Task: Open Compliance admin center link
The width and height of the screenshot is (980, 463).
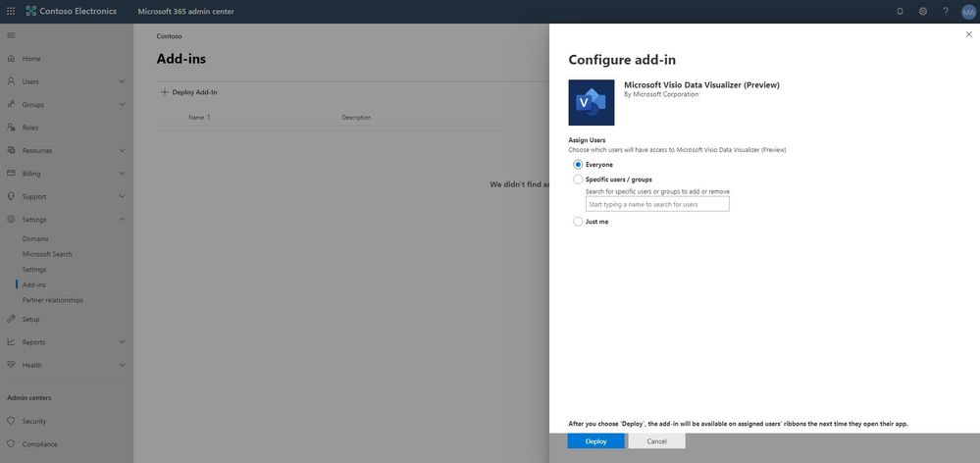Action: point(40,444)
